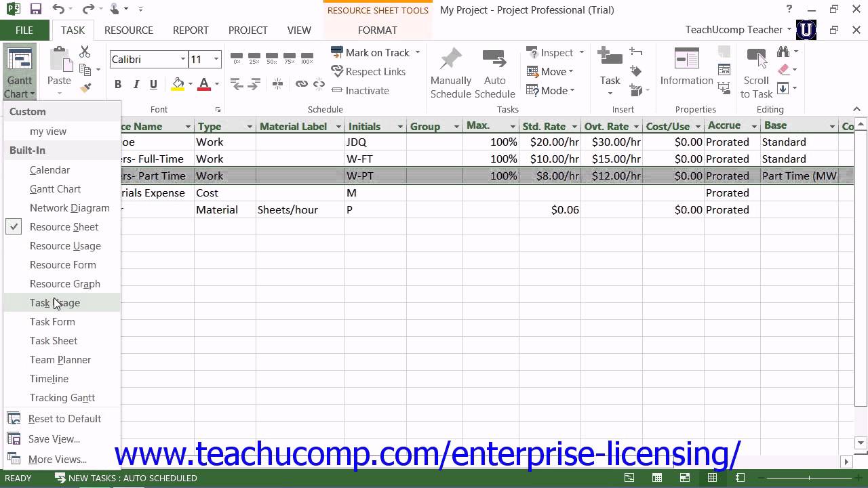Switch to the REPORT tab

click(191, 30)
